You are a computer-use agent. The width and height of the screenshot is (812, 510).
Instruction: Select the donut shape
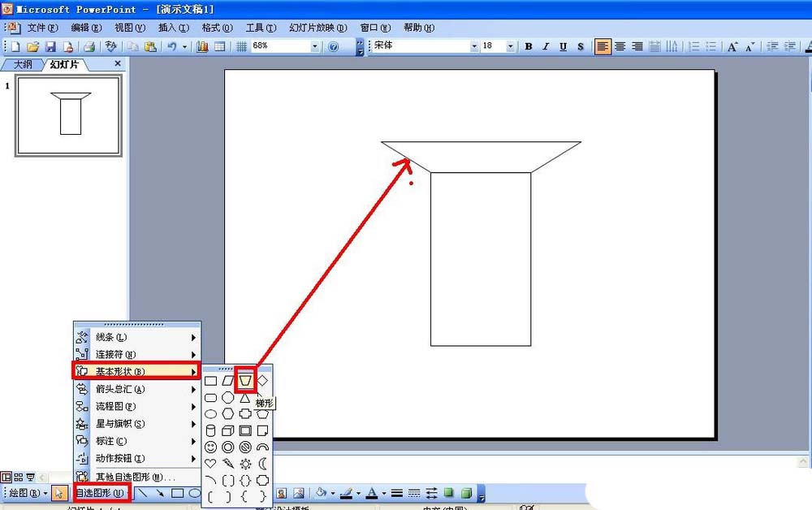click(228, 447)
